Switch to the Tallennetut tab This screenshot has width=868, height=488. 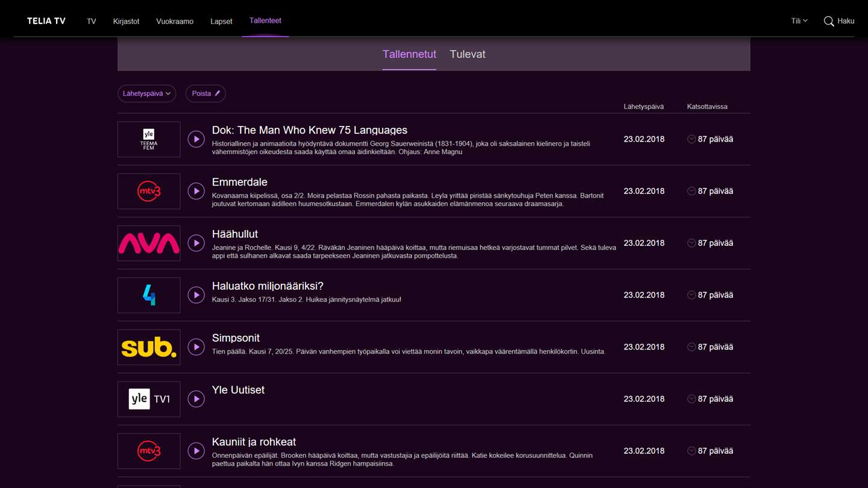tap(409, 54)
